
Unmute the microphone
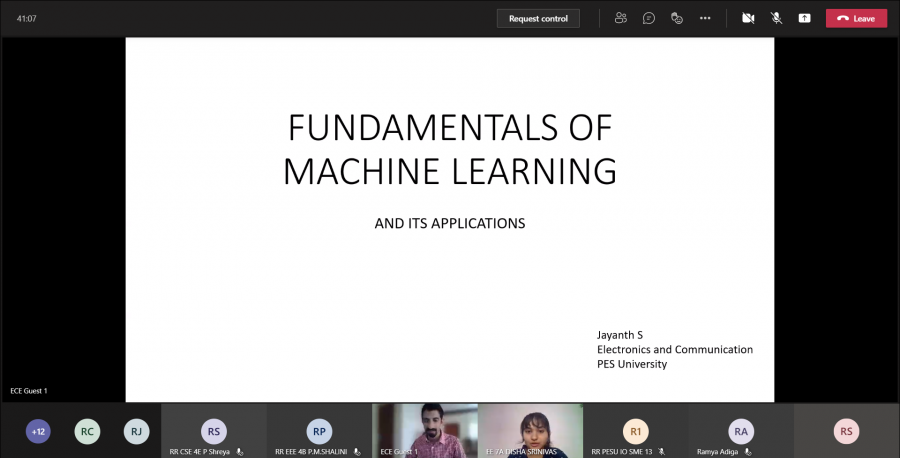(776, 18)
